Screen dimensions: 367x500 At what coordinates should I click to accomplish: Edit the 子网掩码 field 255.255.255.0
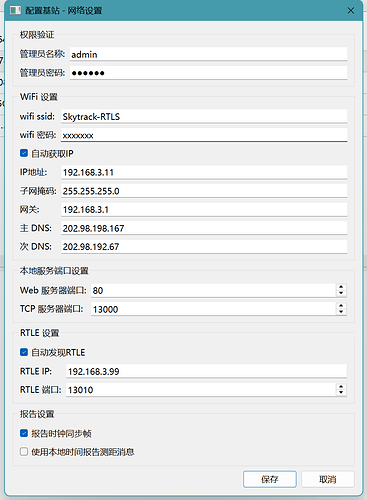(204, 191)
